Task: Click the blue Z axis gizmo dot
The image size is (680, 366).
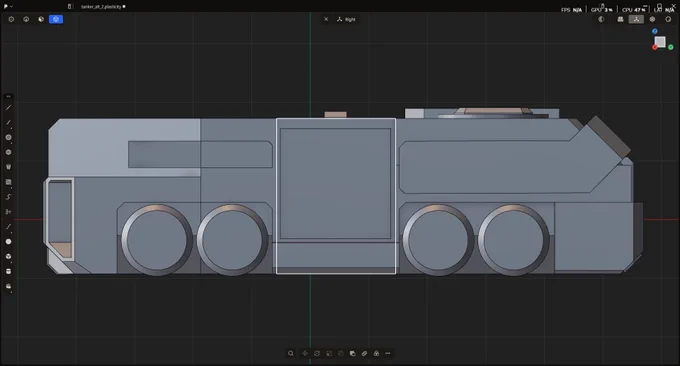Action: (x=655, y=31)
